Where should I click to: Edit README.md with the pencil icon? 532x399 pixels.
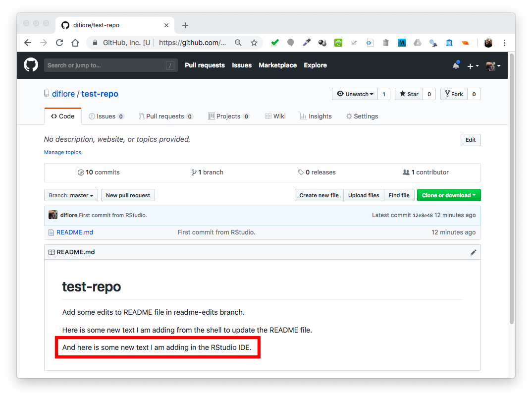pyautogui.click(x=473, y=252)
